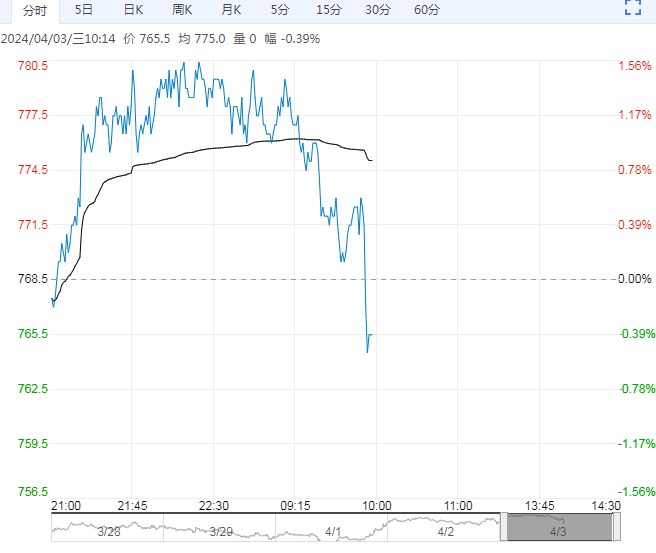Open the 周K tab

coord(182,10)
